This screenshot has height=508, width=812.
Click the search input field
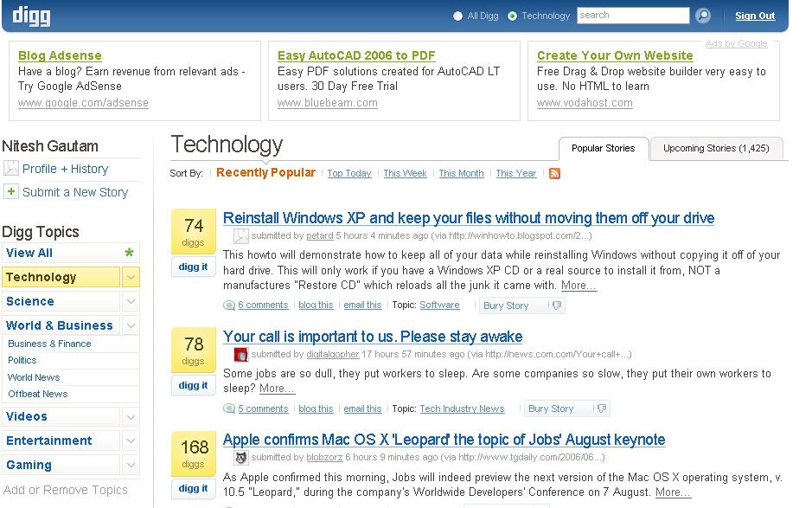pyautogui.click(x=633, y=16)
